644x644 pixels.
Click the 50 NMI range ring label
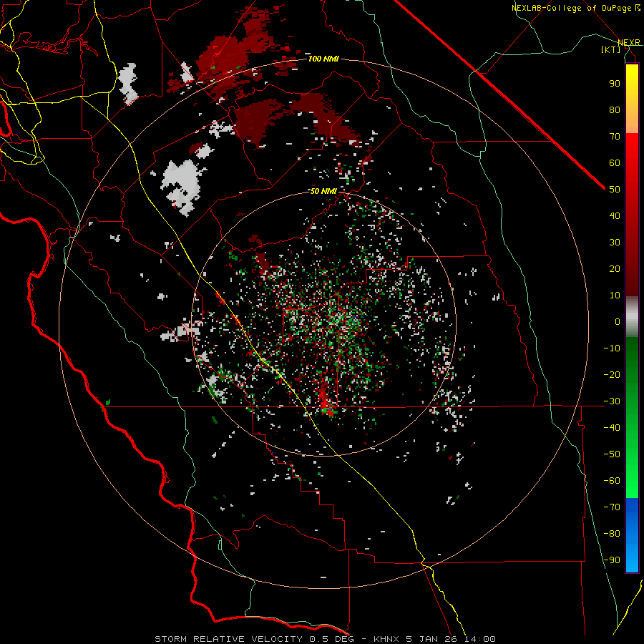tap(323, 191)
